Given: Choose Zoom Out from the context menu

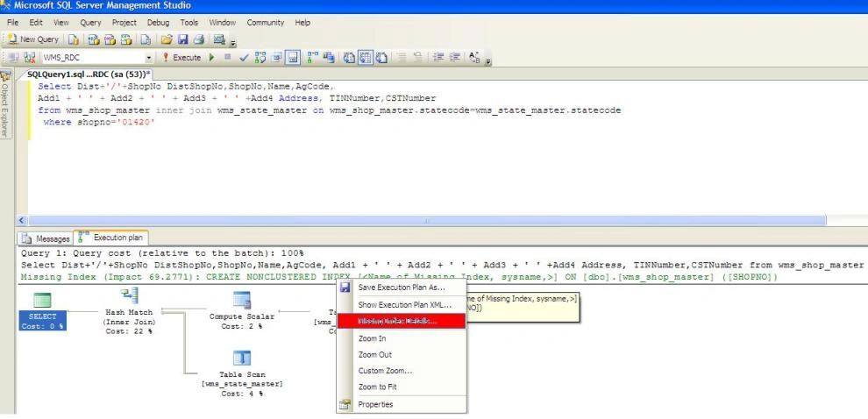Looking at the screenshot, I should coord(402,354).
